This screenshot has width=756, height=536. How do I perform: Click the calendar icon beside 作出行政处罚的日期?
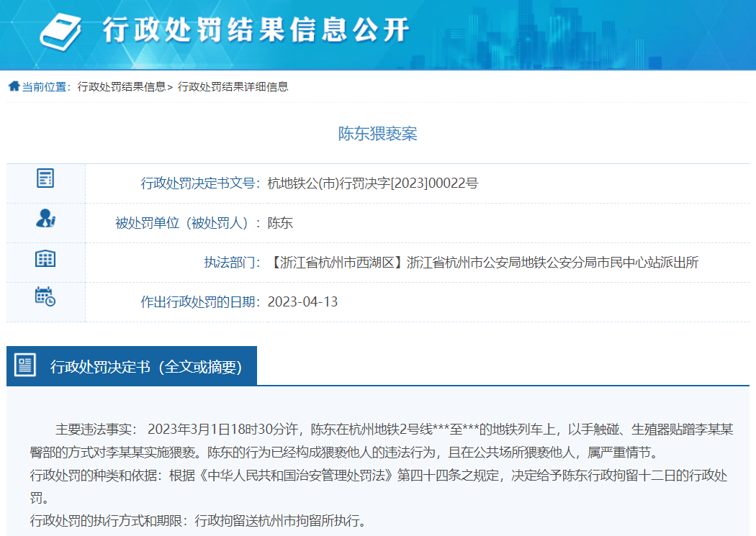coord(45,296)
